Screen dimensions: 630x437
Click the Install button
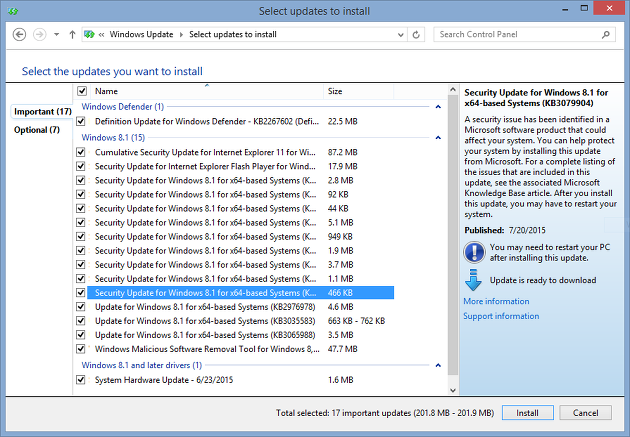(528, 413)
